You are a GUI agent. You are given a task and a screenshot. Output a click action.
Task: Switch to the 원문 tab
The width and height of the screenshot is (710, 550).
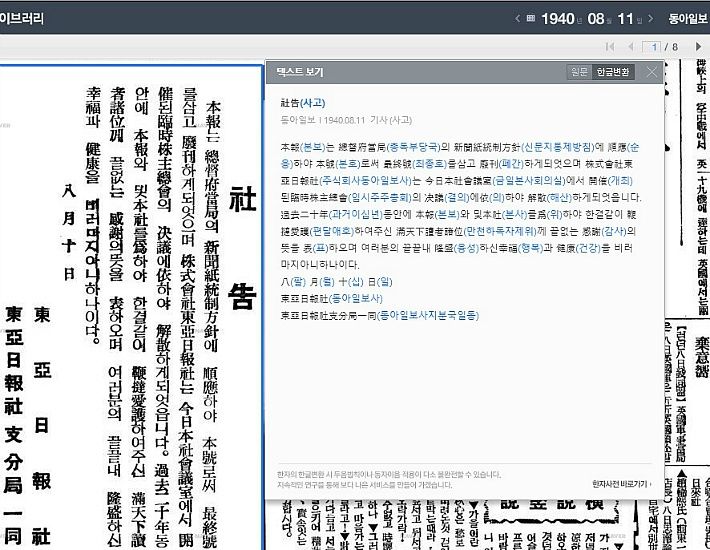click(x=579, y=72)
